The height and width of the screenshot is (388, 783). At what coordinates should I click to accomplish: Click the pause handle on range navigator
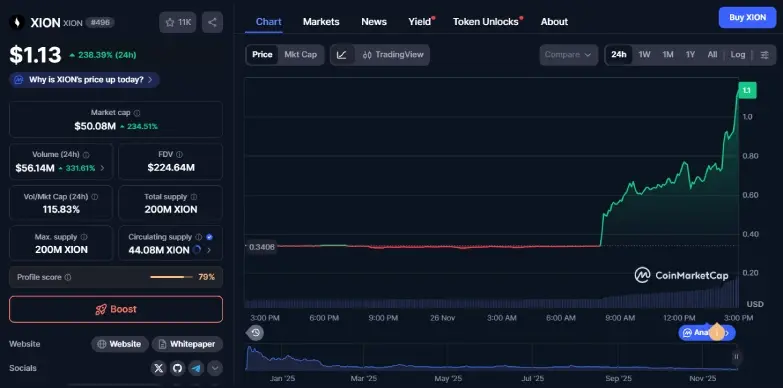736,357
